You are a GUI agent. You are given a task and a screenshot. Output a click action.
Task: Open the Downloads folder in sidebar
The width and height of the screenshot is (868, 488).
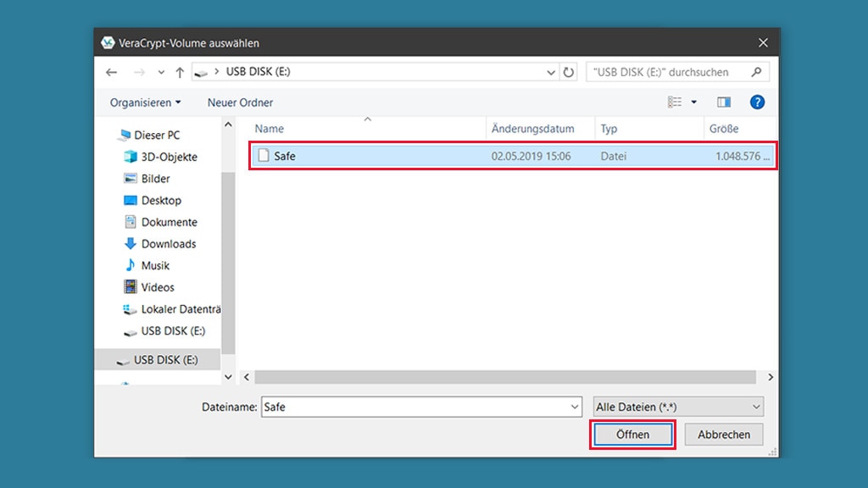coord(168,244)
